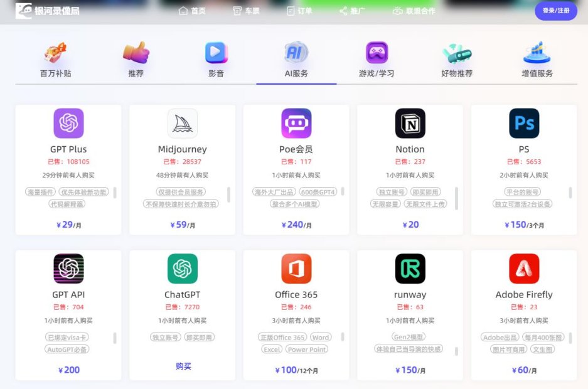Image resolution: width=588 pixels, height=389 pixels.
Task: Open the Adobe Firefly icon
Action: (524, 269)
